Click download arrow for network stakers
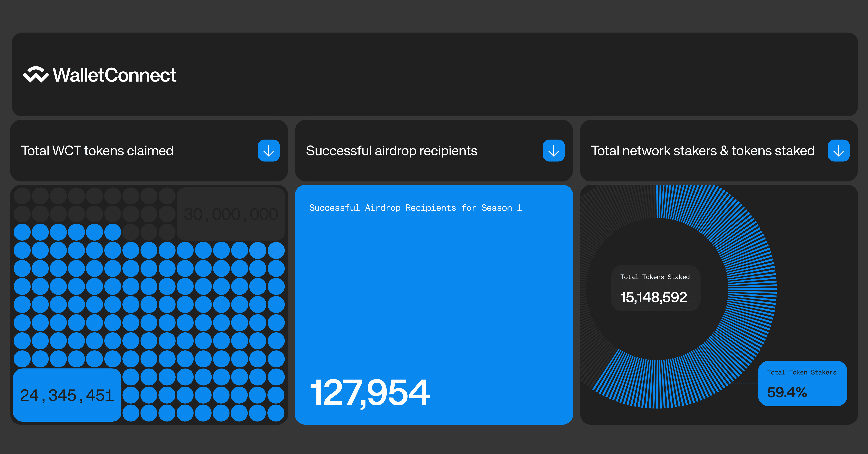Screen dimensions: 868x454 pyautogui.click(x=838, y=151)
